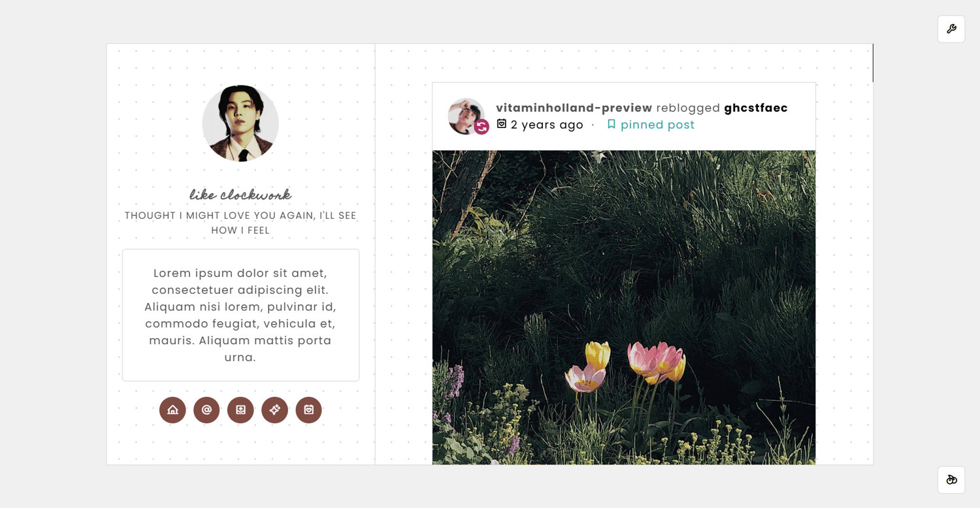Open the tulip garden post image
Image resolution: width=980 pixels, height=508 pixels.
pyautogui.click(x=624, y=308)
